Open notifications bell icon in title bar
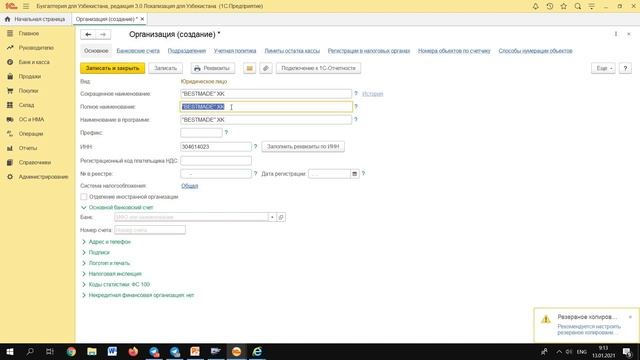This screenshot has height=360, width=640. click(x=536, y=6)
